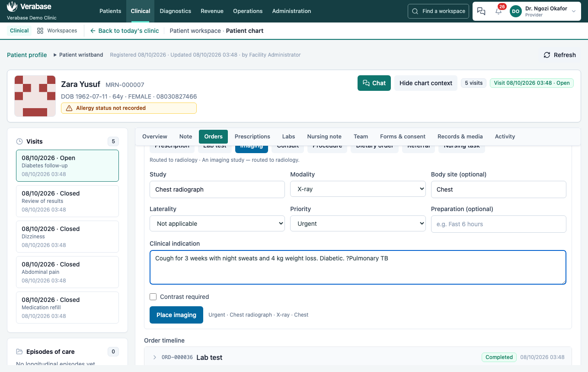
Task: Open the messages chat icon in header
Action: 481,11
